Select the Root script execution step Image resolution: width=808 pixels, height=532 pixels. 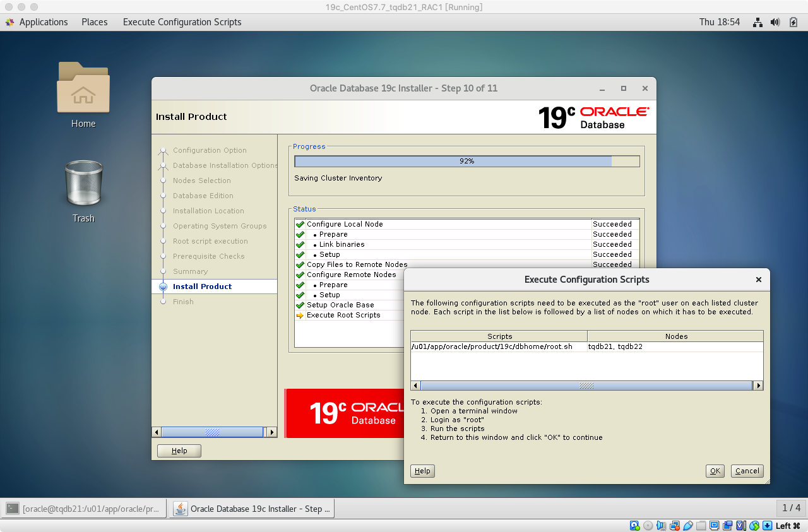(x=210, y=241)
